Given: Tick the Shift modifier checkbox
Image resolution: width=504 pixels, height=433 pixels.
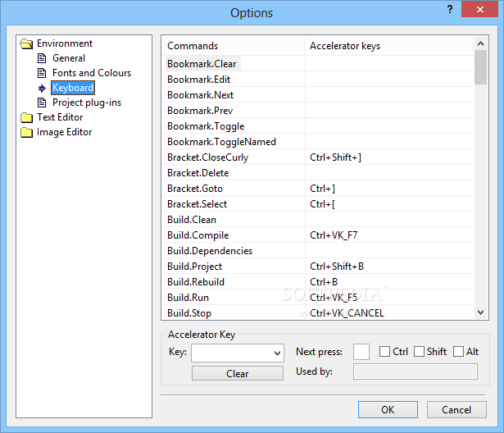Looking at the screenshot, I should point(419,352).
